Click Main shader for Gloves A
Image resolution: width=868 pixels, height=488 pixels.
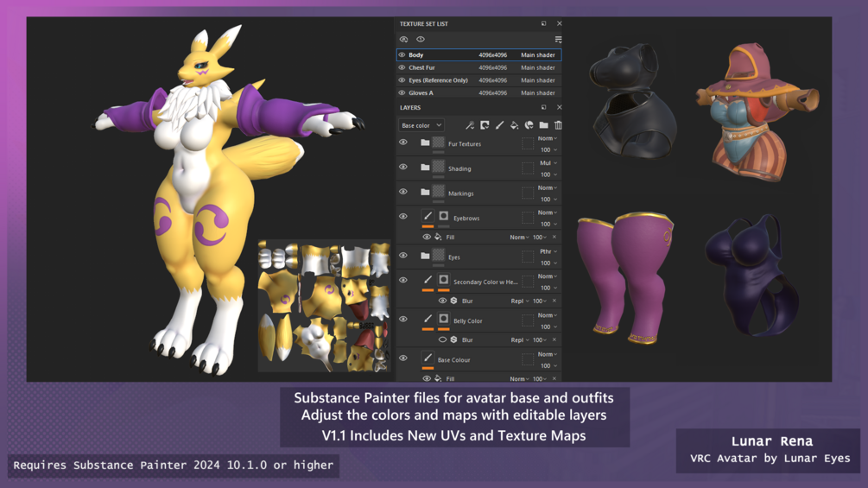click(x=537, y=93)
